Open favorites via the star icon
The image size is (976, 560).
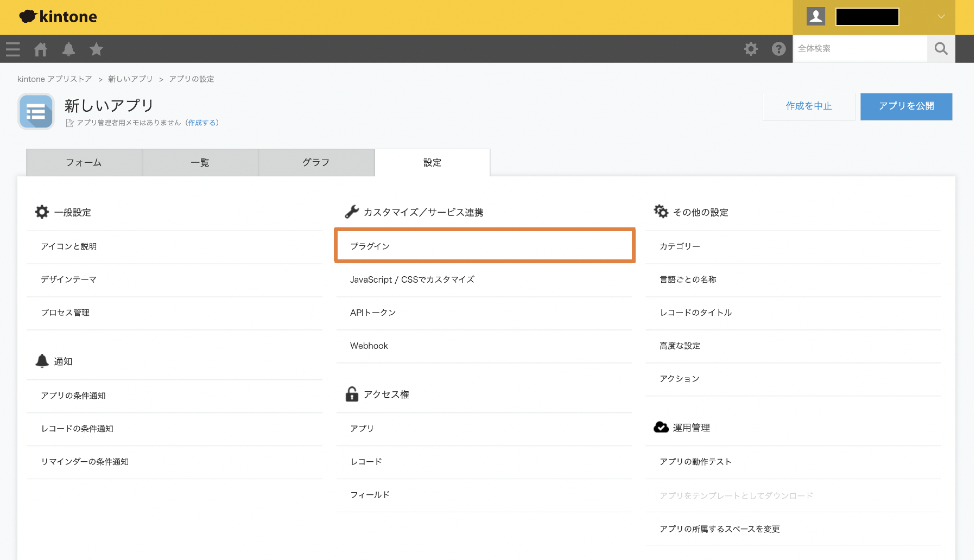tap(96, 49)
